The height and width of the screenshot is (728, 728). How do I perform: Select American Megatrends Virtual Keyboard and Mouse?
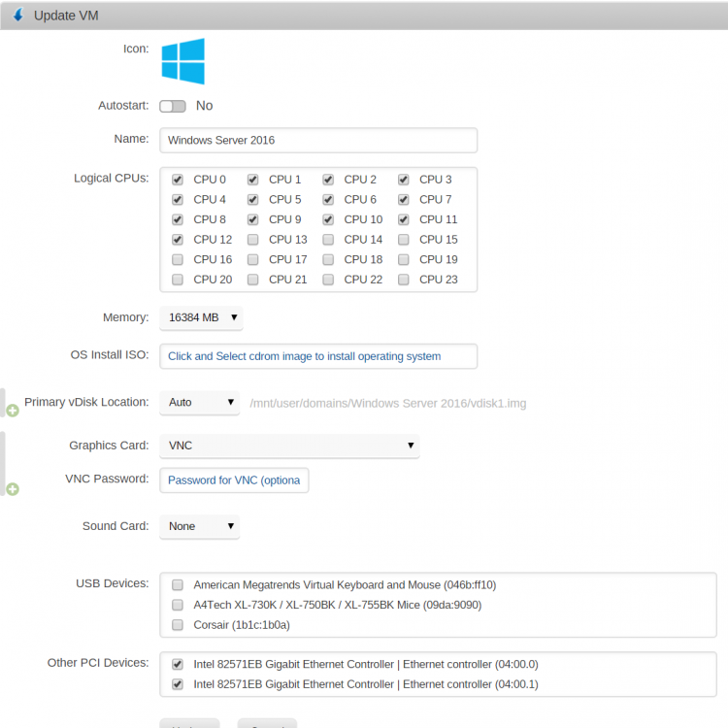[x=178, y=585]
